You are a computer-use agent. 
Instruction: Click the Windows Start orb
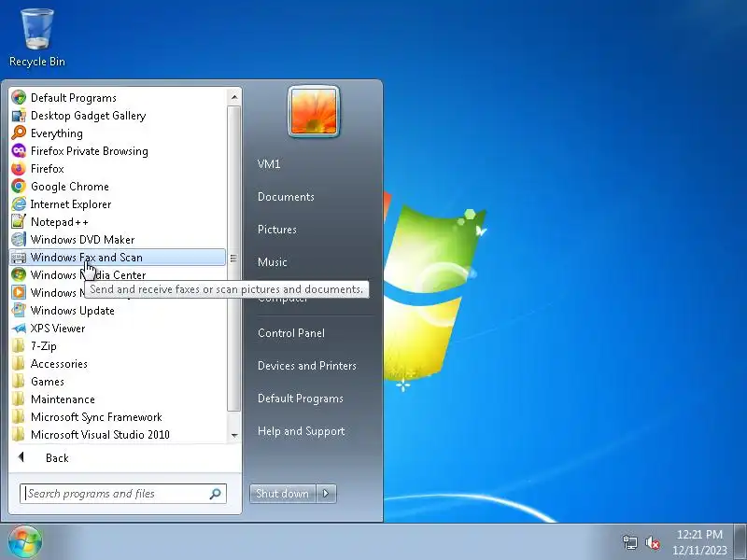[25, 542]
